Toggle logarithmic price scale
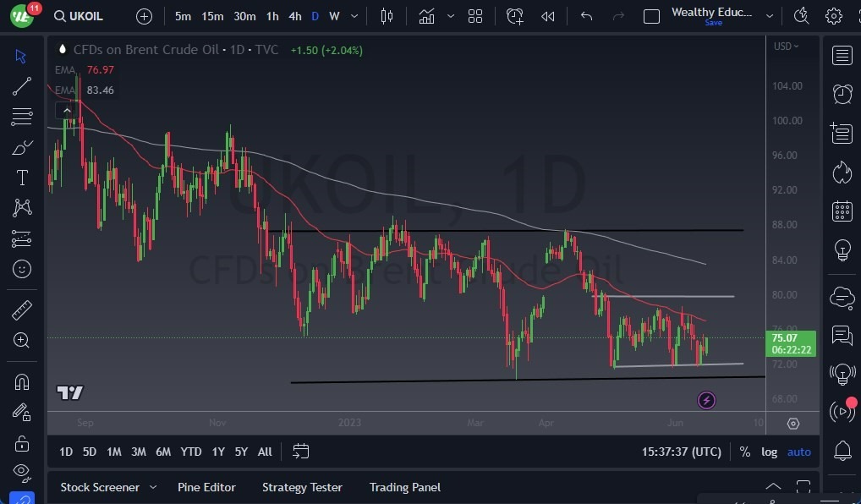Image resolution: width=861 pixels, height=504 pixels. pyautogui.click(x=769, y=452)
